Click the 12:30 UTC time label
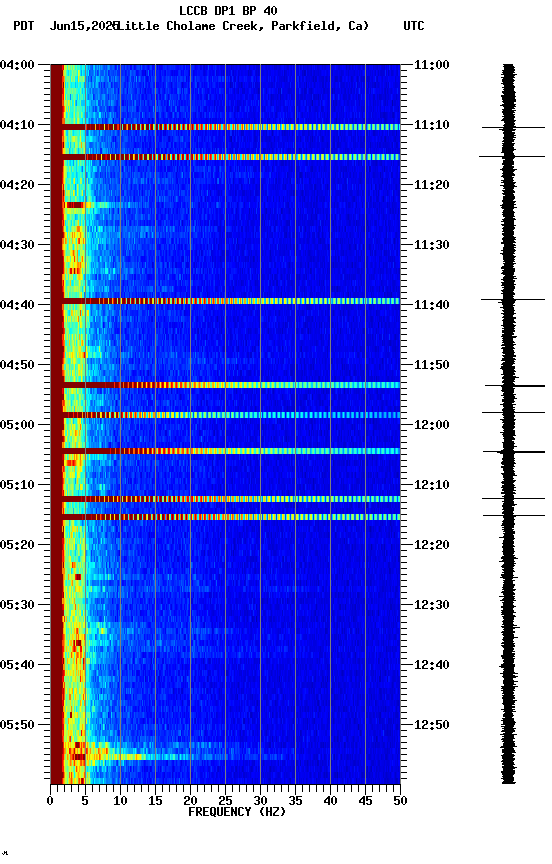 (x=432, y=605)
